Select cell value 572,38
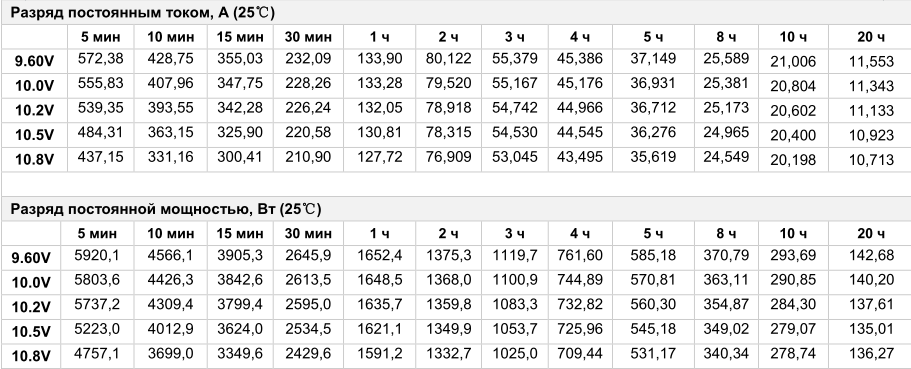 [x=101, y=59]
